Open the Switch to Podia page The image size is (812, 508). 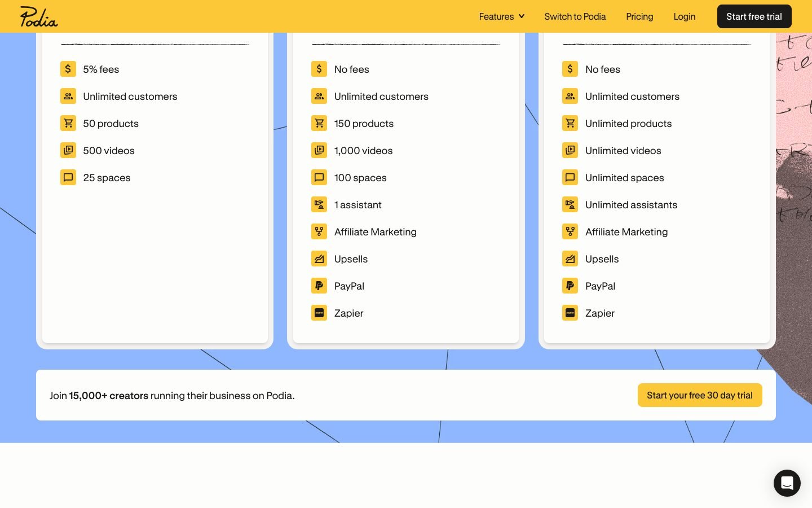tap(575, 16)
